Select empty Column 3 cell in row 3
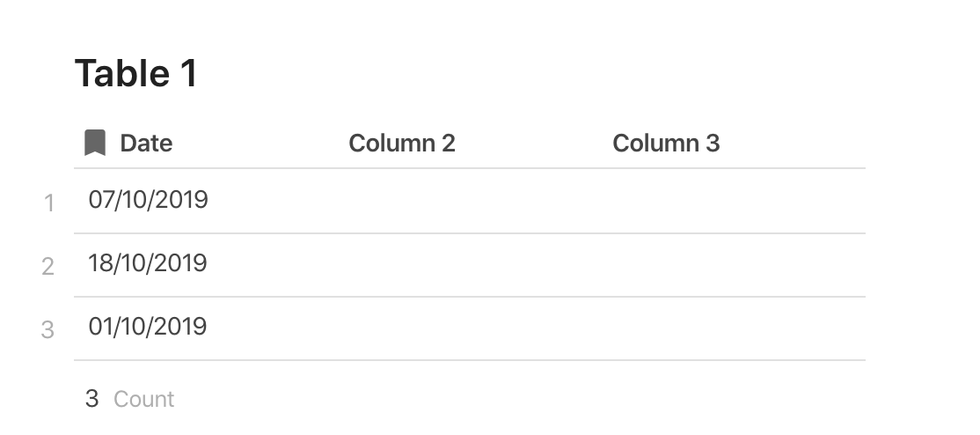980x435 pixels. (734, 328)
